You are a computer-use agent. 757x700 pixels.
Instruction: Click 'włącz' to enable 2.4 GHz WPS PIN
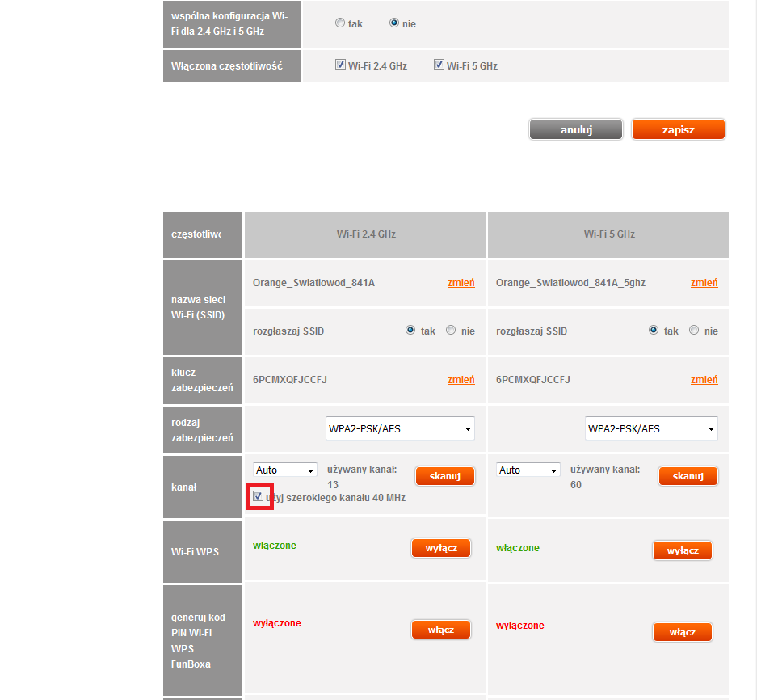tap(441, 630)
